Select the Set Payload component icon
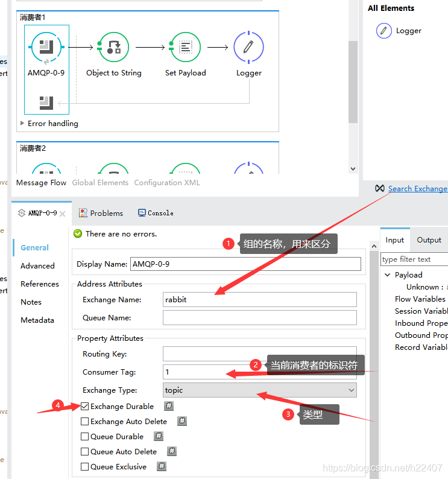Viewport: 448px width, 479px height. coord(185,47)
